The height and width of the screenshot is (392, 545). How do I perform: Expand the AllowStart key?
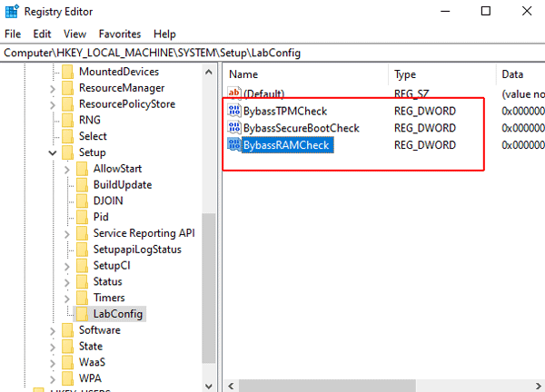coord(67,170)
